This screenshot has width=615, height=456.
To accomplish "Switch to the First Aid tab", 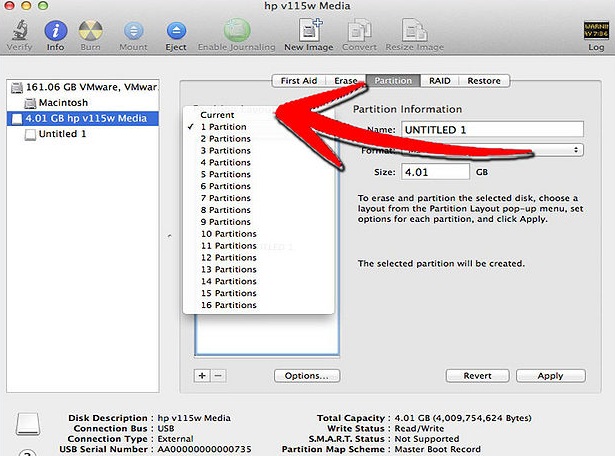I will click(x=299, y=81).
